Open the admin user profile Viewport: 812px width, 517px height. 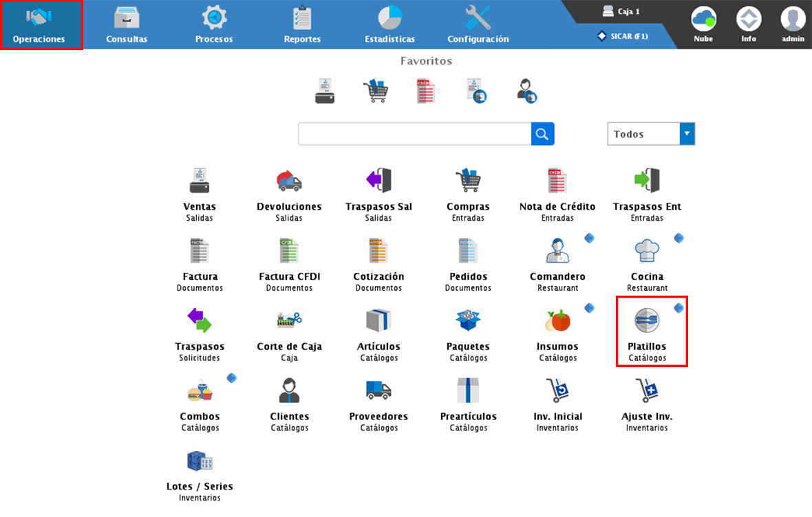[793, 24]
